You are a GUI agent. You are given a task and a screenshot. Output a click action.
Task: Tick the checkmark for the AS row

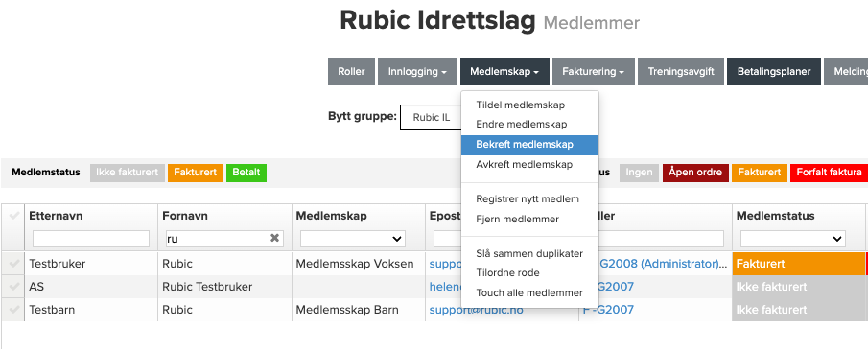13,287
